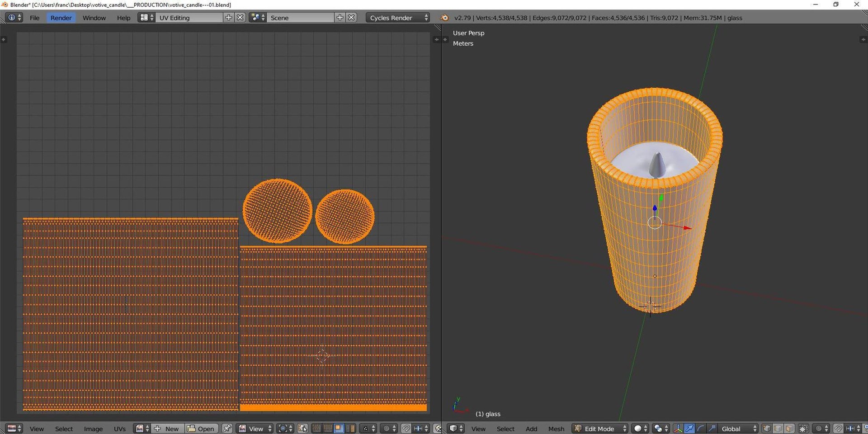
Task: Open the Window menu
Action: 94,18
